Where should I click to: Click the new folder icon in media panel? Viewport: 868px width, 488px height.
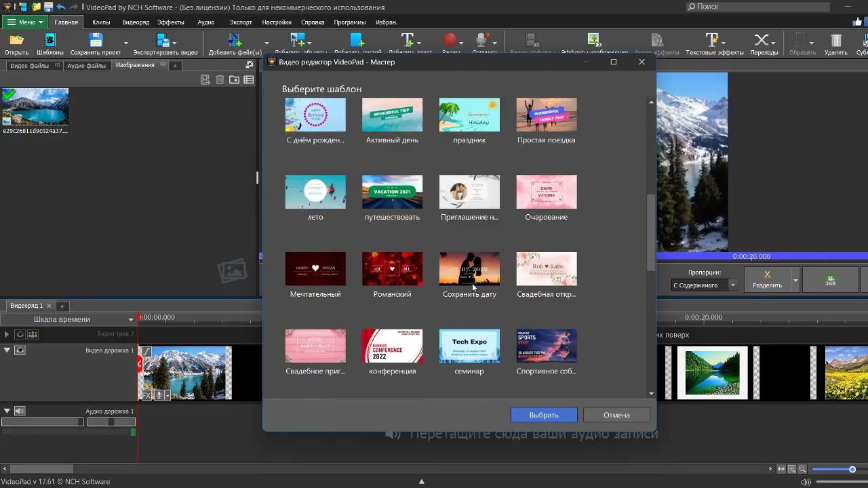pyautogui.click(x=234, y=80)
